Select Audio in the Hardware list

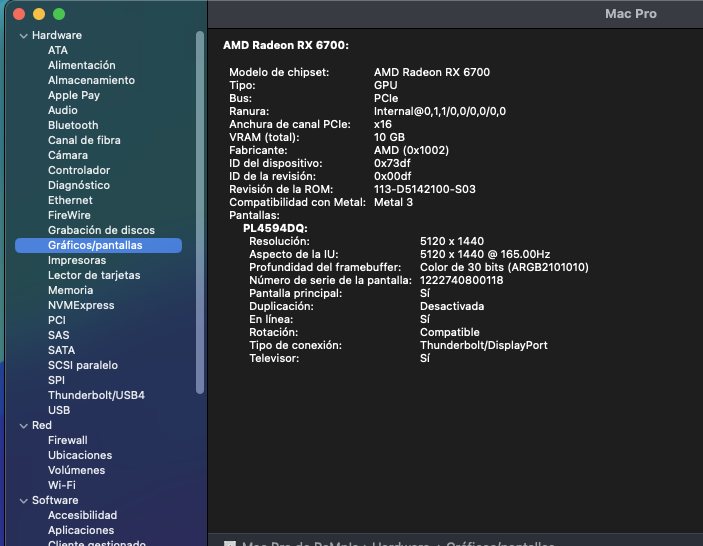(63, 110)
